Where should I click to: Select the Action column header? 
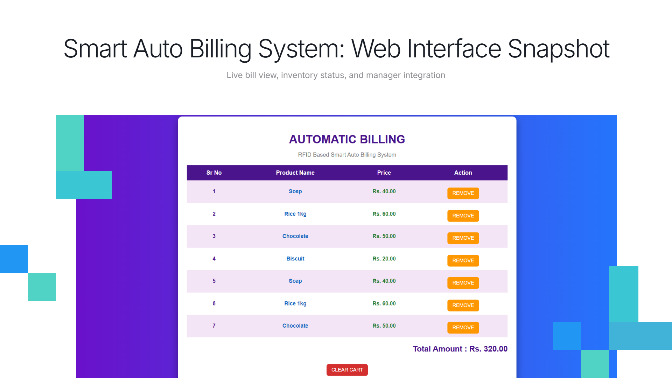pos(463,173)
